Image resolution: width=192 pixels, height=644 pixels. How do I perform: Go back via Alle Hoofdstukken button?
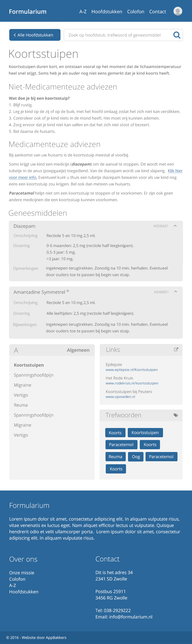(x=35, y=35)
